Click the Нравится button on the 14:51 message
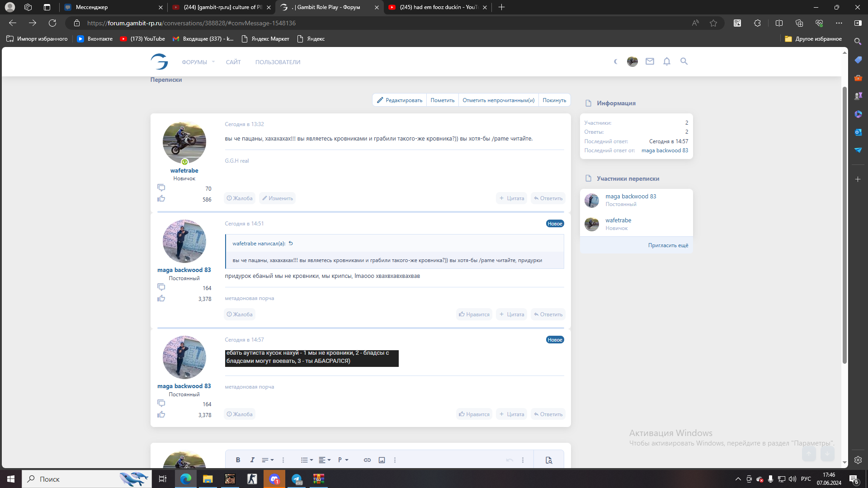The image size is (868, 488). coord(474,314)
